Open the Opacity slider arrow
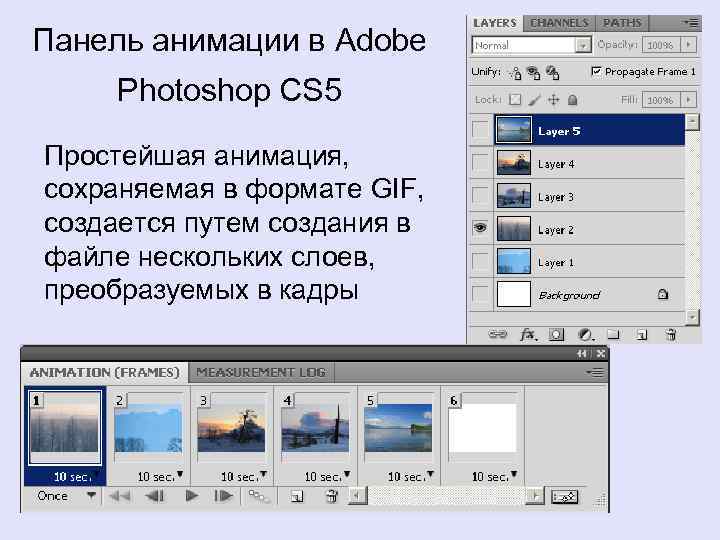This screenshot has height=540, width=720. (x=688, y=45)
